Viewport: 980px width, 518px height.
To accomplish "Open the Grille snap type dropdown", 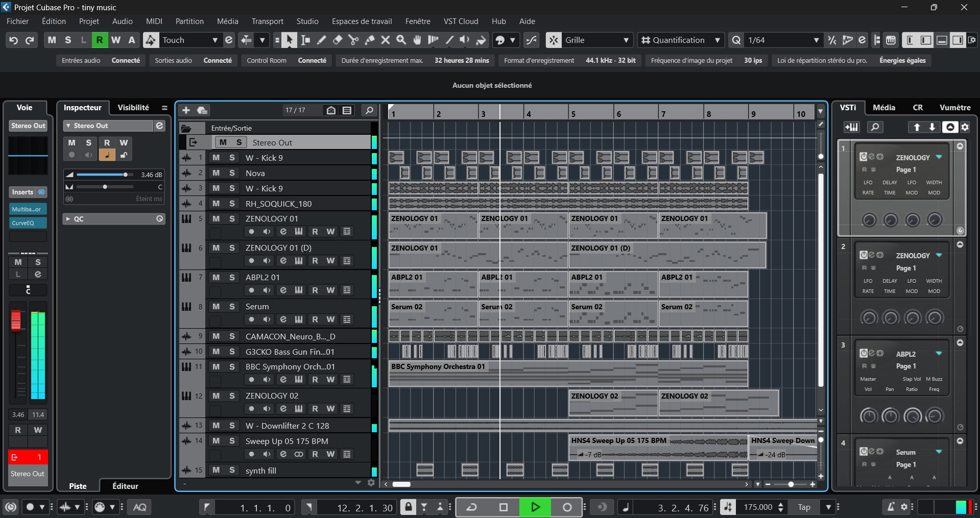I will tap(626, 40).
